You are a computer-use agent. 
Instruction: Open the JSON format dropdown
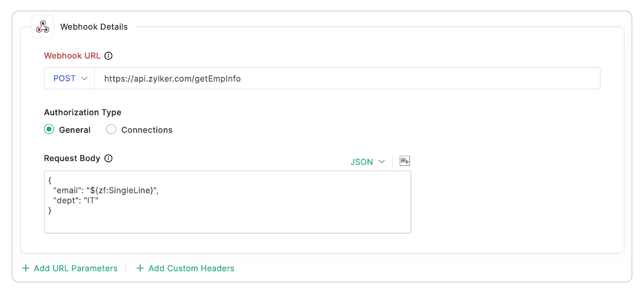coord(362,162)
